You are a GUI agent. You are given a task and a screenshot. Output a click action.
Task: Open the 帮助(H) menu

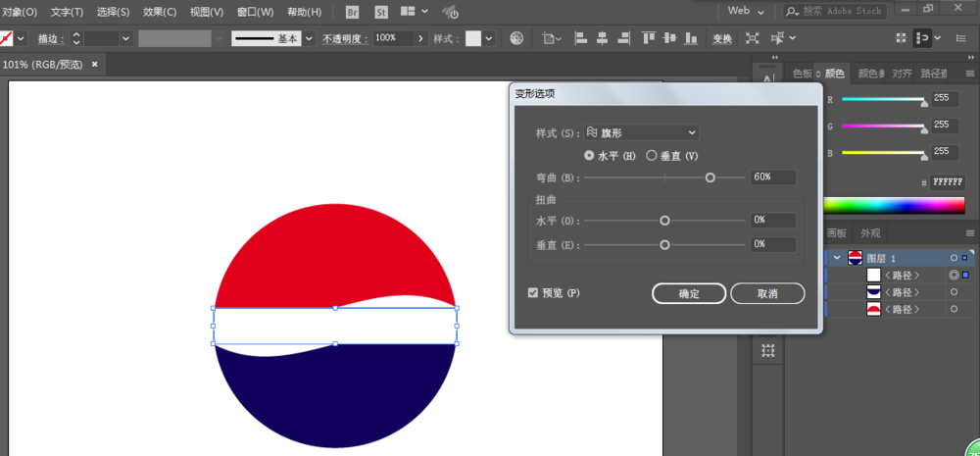click(x=305, y=12)
